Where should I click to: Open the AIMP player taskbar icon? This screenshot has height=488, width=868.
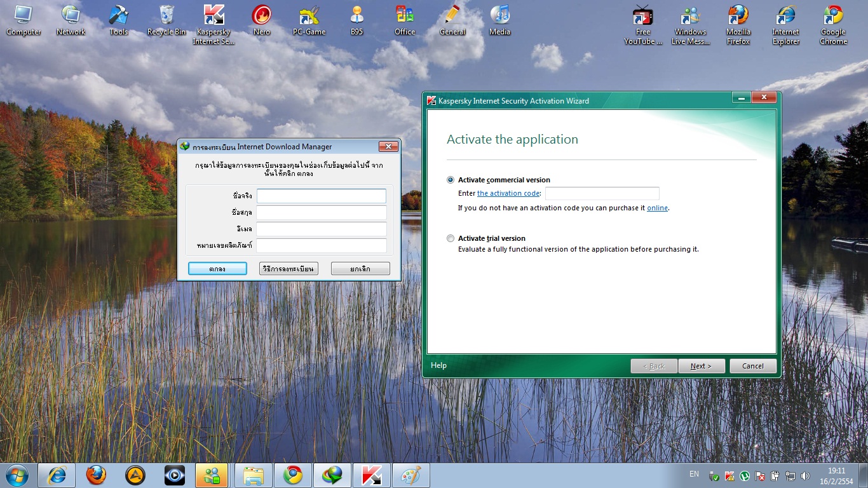[135, 475]
